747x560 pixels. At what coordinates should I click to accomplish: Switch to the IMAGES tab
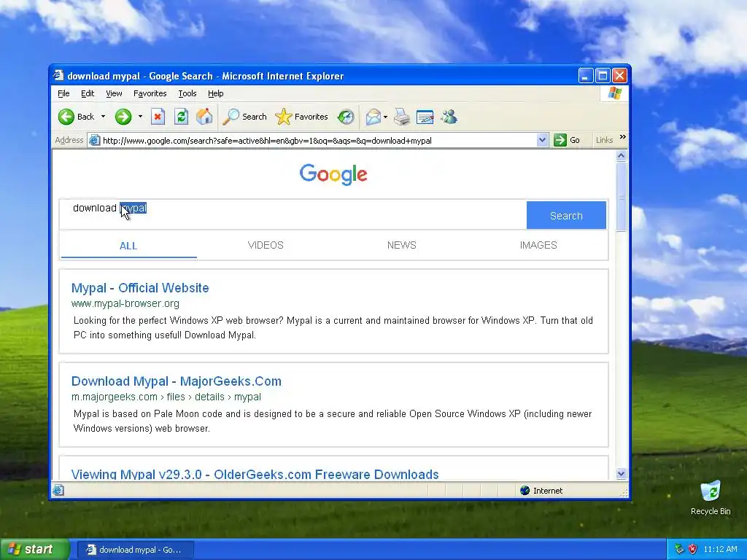(x=538, y=245)
